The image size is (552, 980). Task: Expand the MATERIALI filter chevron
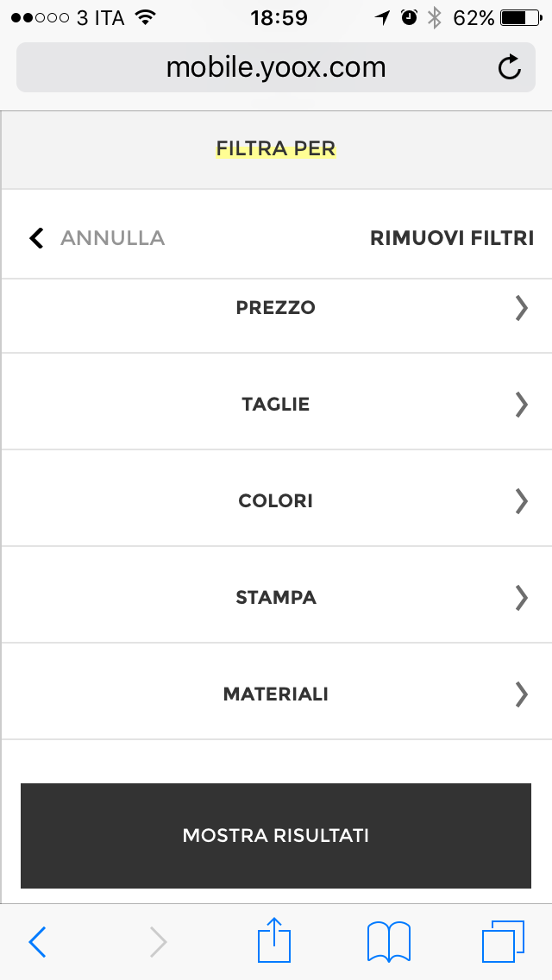[x=521, y=694]
